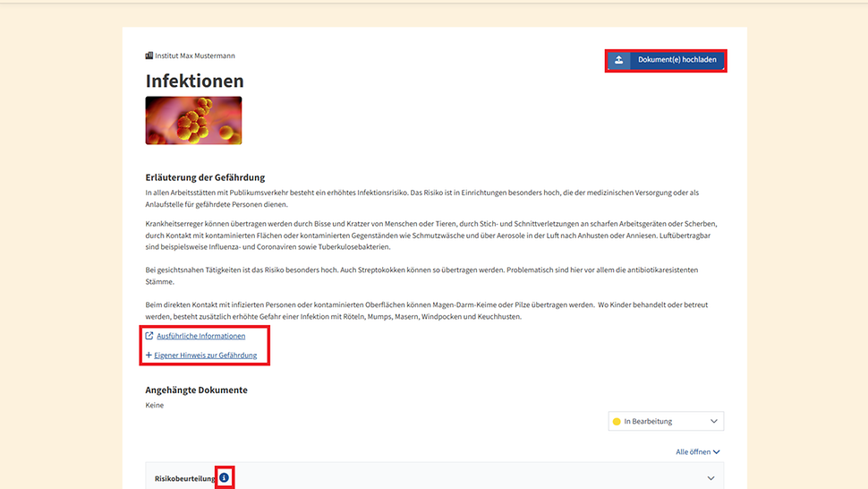Viewport: 868px width, 489px height.
Task: Click the Infektionen page heading
Action: click(194, 81)
